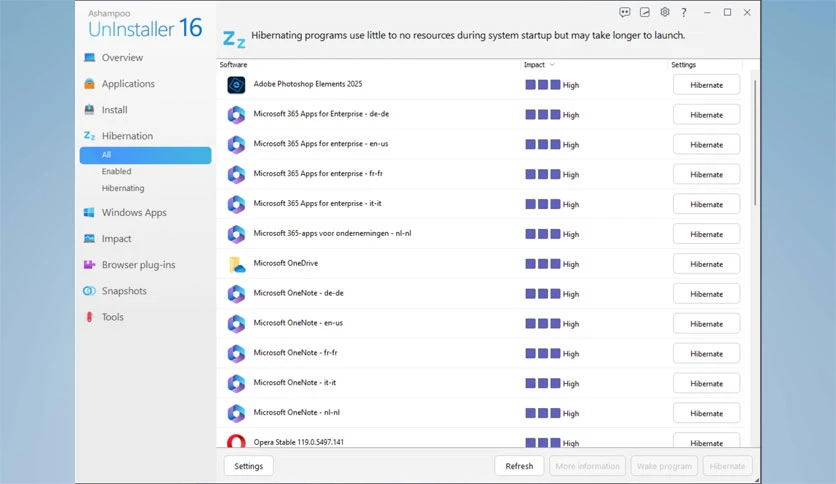
Task: Open Snapshots section
Action: click(124, 291)
